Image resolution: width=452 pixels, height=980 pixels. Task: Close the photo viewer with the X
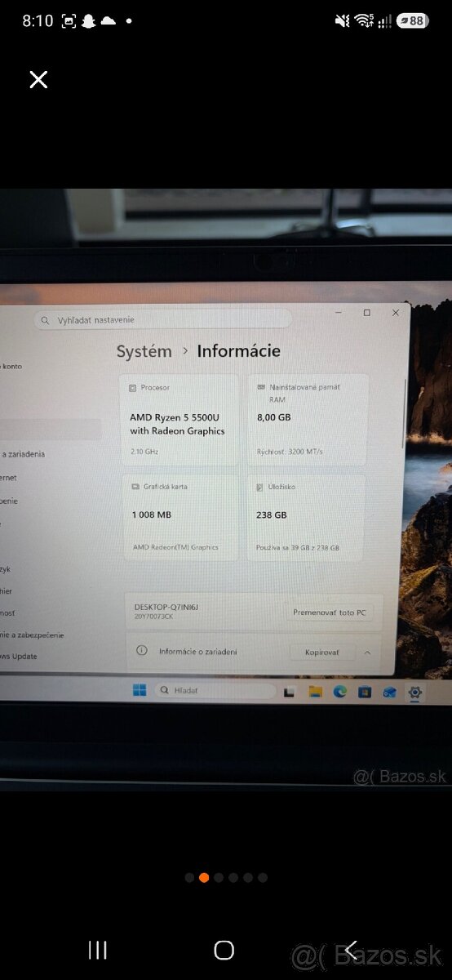click(38, 79)
